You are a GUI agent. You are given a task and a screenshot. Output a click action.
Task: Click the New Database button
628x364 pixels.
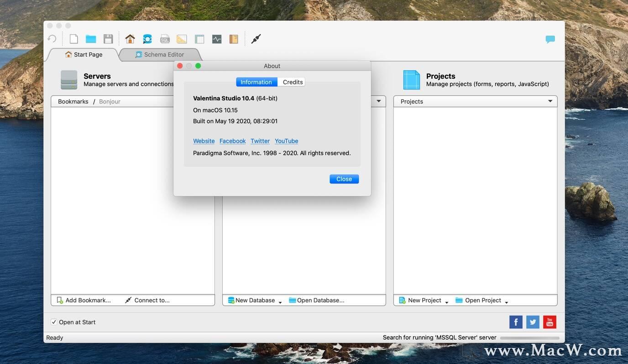(251, 300)
